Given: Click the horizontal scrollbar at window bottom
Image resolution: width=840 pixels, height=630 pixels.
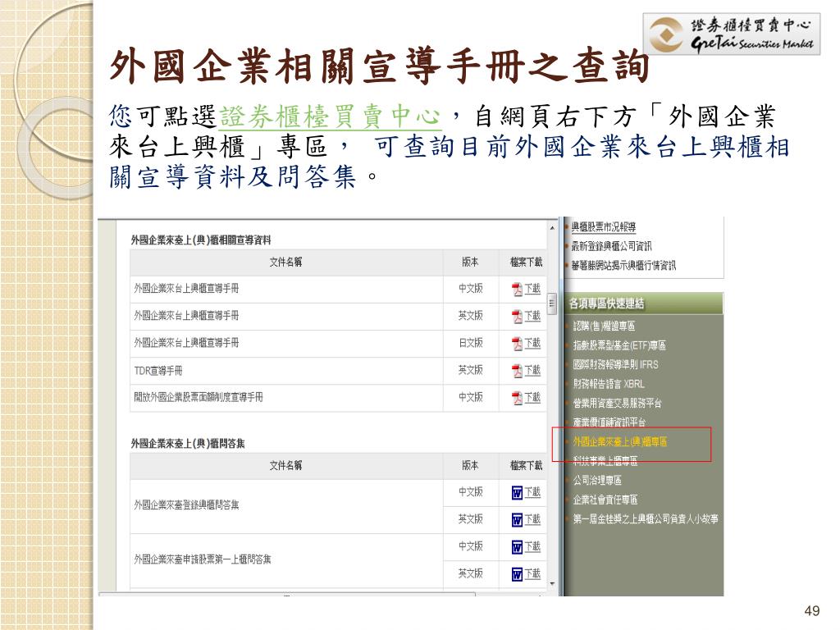Looking at the screenshot, I should coord(287,594).
